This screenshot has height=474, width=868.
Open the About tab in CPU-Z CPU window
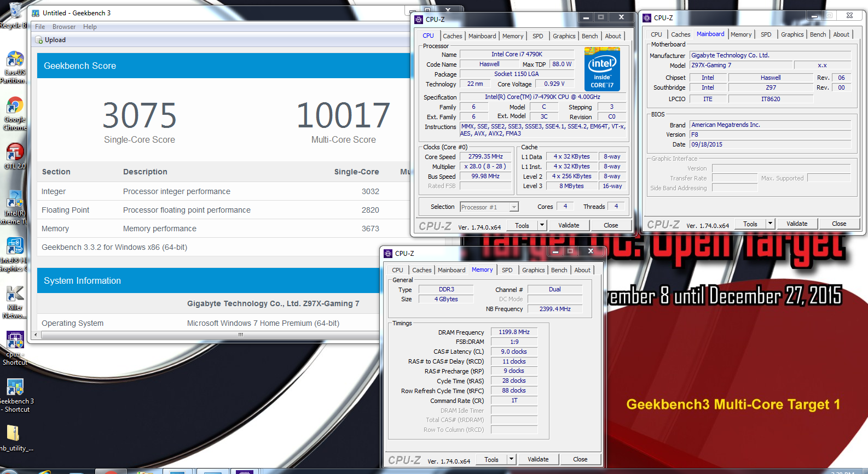click(613, 36)
